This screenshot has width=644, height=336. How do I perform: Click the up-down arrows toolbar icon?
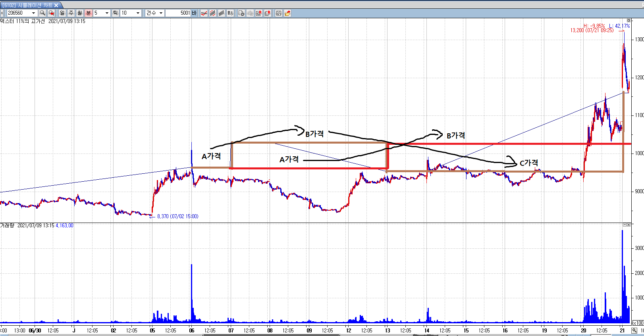pyautogui.click(x=230, y=13)
